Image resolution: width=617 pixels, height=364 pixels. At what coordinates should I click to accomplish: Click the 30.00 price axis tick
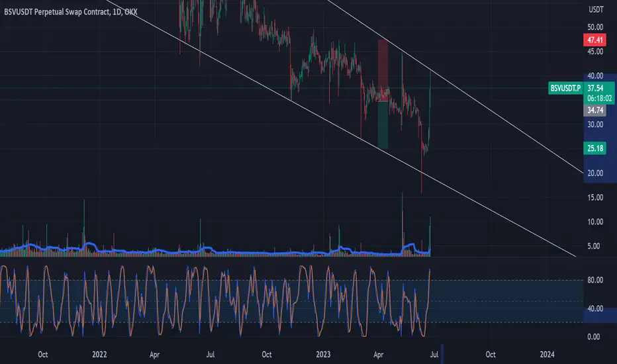click(x=595, y=124)
